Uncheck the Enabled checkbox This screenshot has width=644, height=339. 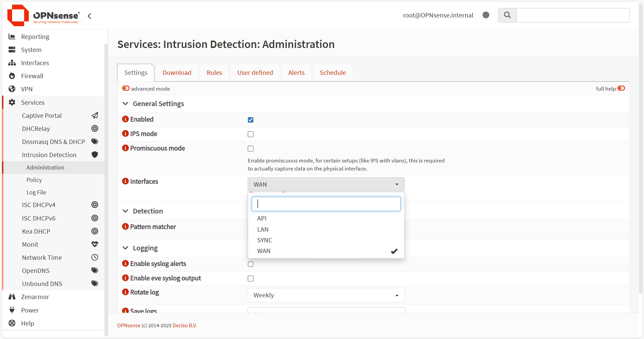pos(251,120)
